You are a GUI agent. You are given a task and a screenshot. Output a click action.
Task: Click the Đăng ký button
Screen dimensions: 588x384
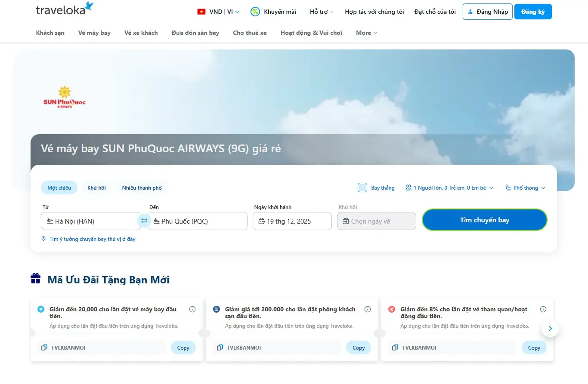(x=532, y=12)
